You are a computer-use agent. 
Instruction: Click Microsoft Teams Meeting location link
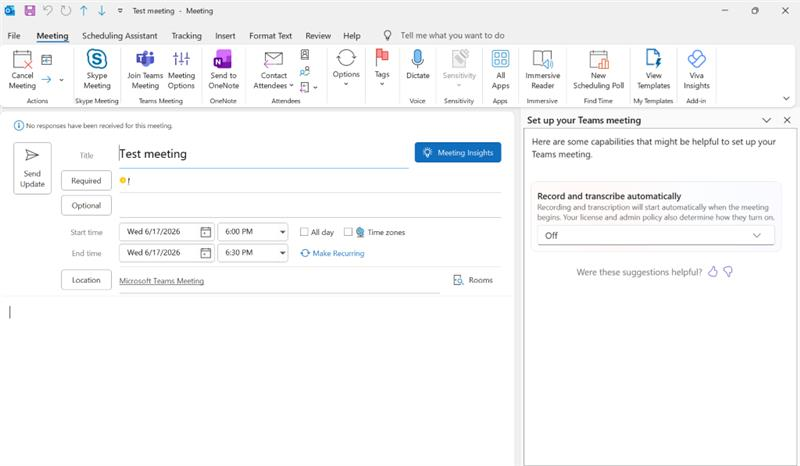[x=161, y=281]
